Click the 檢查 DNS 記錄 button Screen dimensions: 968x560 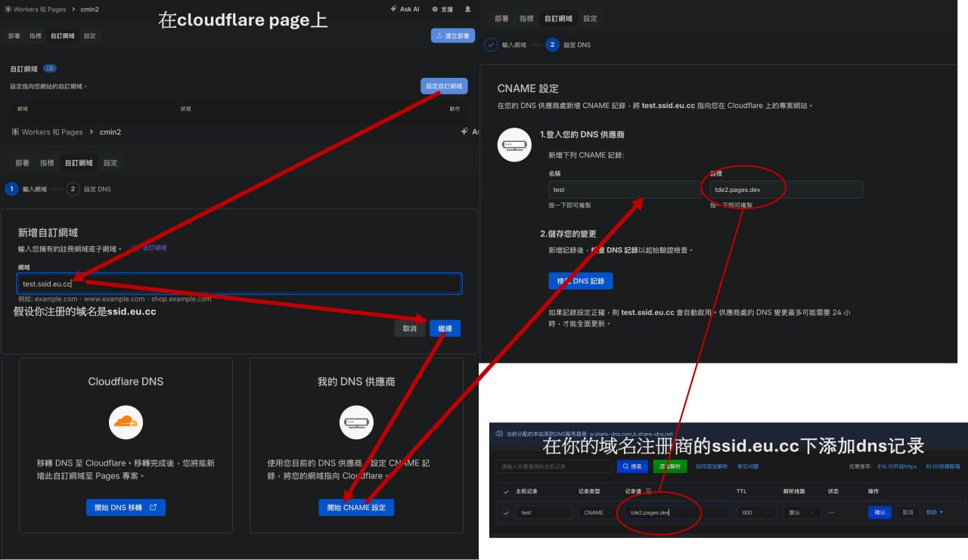[581, 280]
